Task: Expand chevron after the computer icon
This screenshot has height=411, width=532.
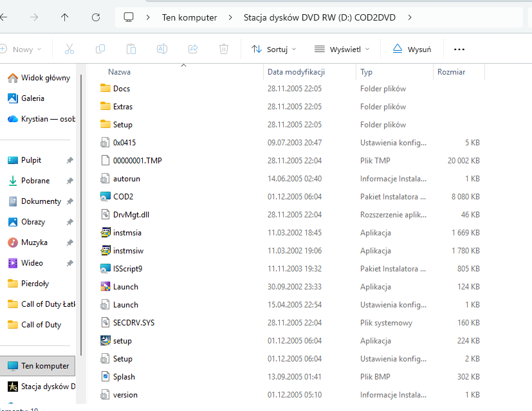Action: [148, 17]
